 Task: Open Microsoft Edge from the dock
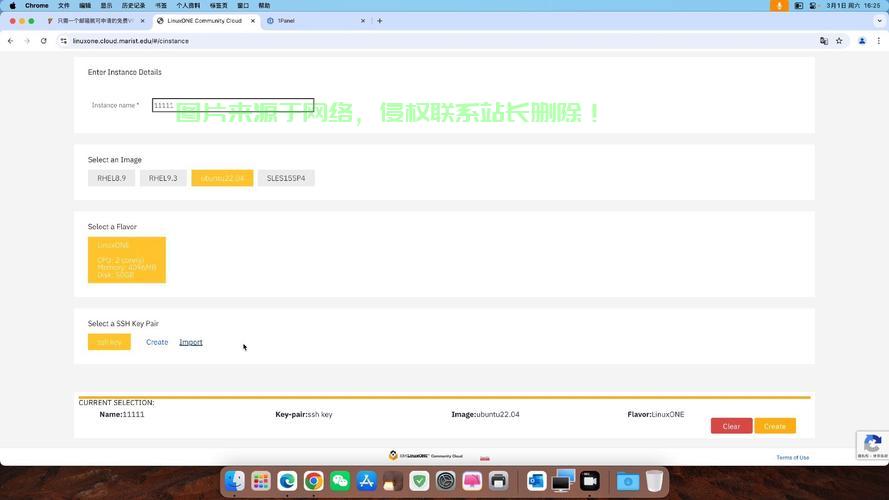point(288,482)
